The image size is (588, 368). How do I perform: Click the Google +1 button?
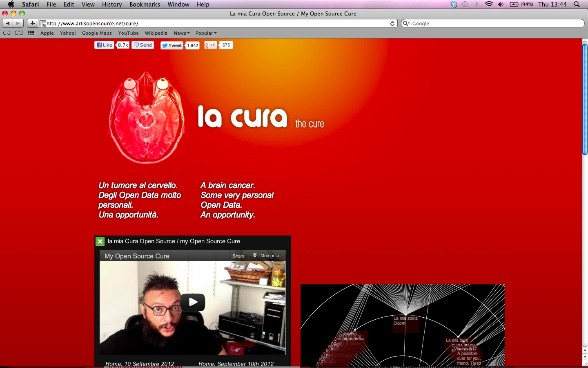(x=210, y=45)
